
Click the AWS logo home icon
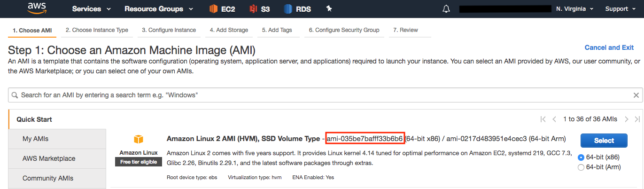pos(37,8)
